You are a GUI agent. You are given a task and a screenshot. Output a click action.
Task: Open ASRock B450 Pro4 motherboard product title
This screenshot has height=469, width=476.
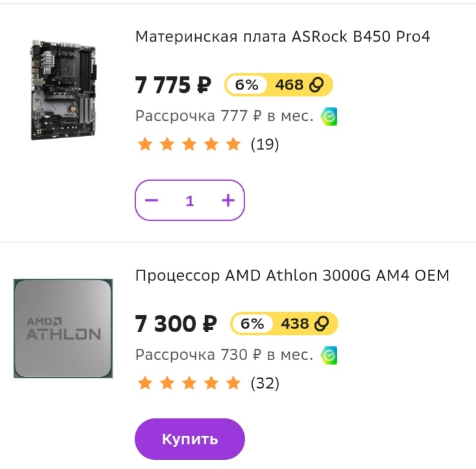pos(283,37)
